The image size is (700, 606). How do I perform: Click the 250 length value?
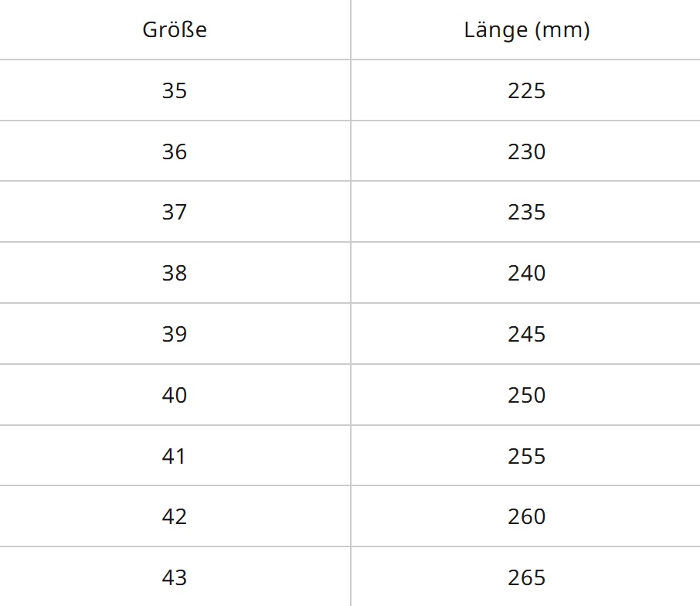[526, 395]
